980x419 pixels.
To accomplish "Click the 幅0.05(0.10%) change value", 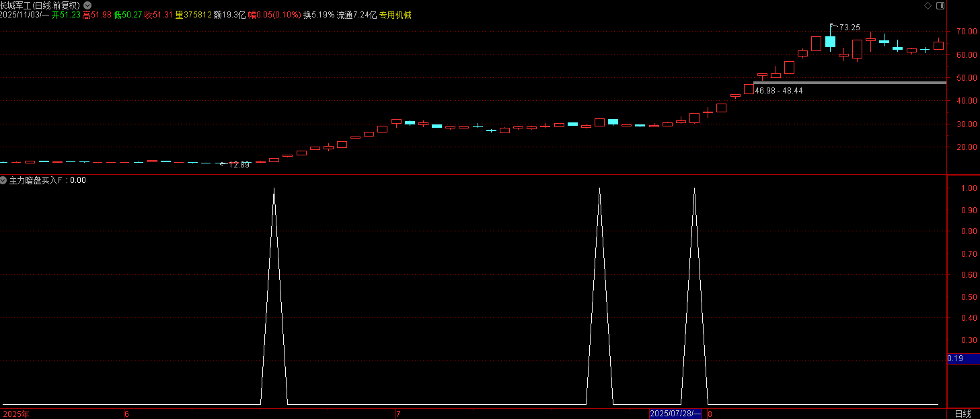I will pos(274,15).
